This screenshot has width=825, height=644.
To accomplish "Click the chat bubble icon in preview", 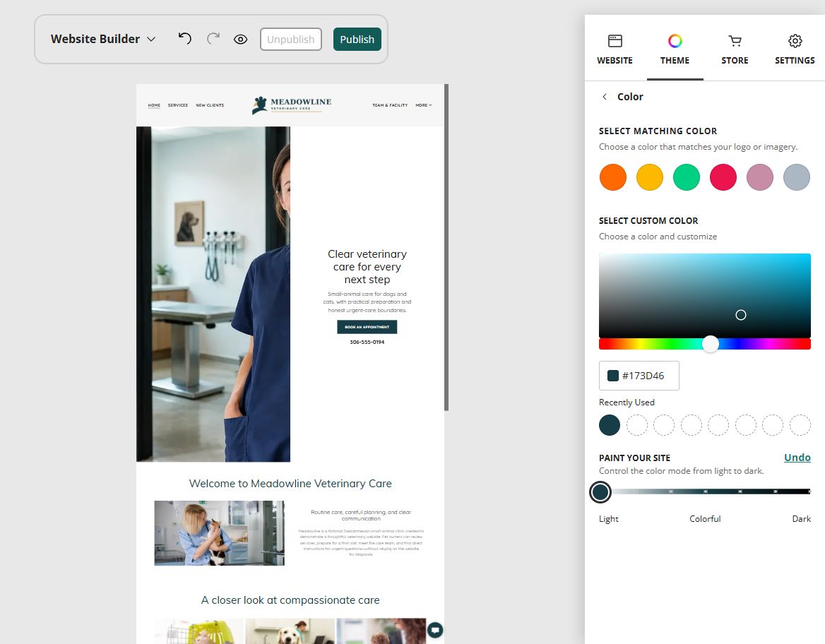I will pyautogui.click(x=435, y=630).
